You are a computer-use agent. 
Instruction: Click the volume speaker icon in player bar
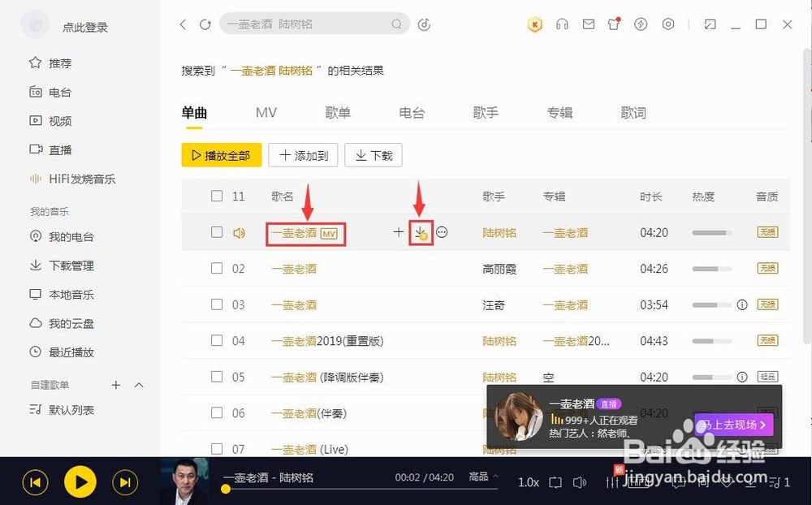coord(580,482)
